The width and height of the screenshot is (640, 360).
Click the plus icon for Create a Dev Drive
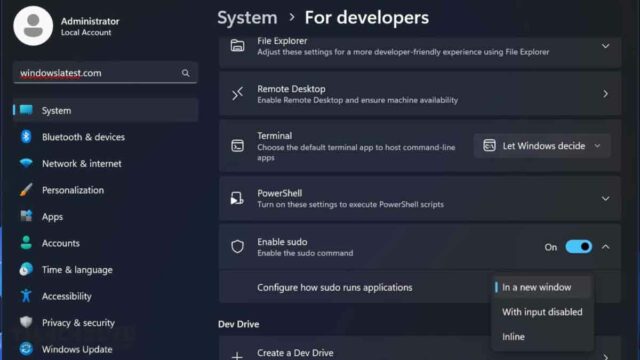[237, 356]
